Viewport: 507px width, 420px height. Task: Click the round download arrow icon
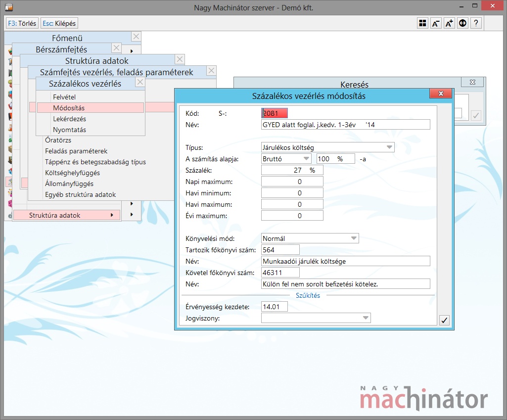[462, 23]
